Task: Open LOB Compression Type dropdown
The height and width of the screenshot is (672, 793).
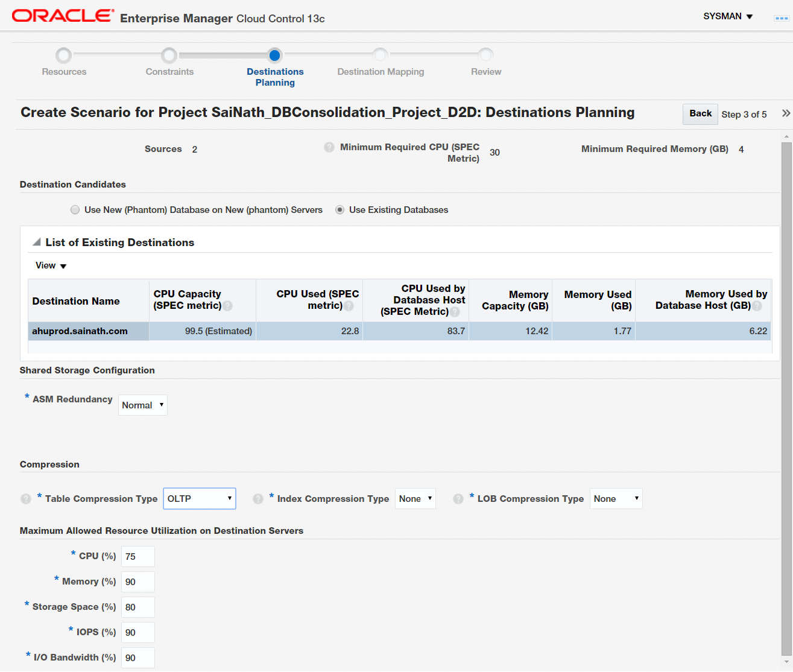Action: pyautogui.click(x=616, y=499)
